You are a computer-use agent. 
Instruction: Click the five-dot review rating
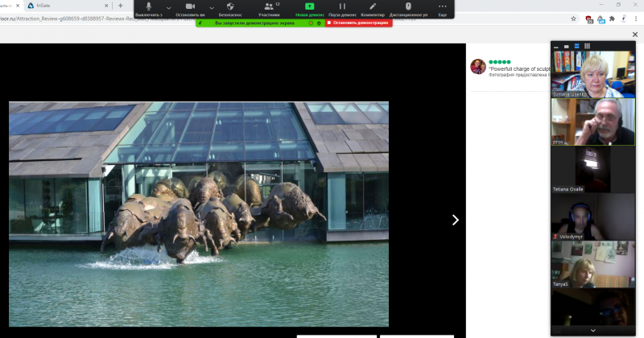[499, 62]
